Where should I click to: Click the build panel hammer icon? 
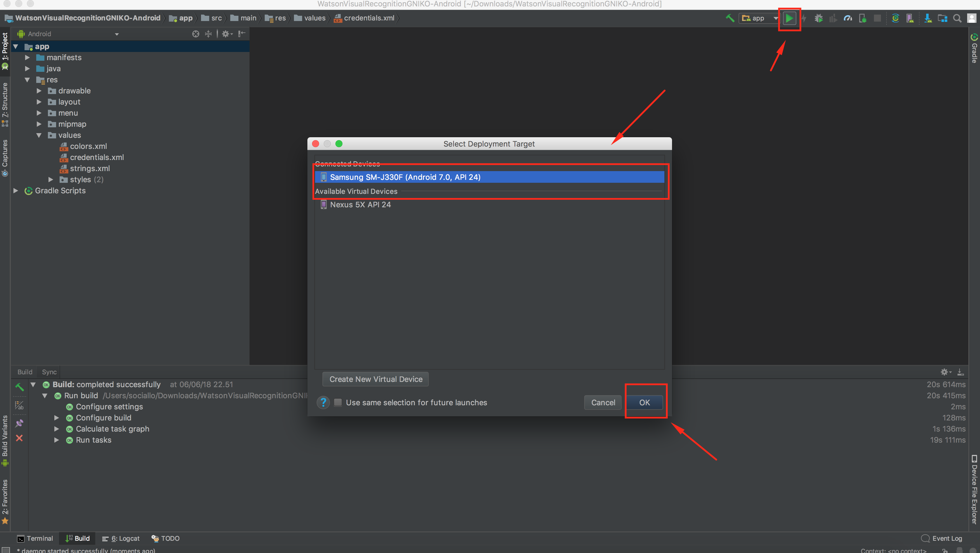pos(19,387)
